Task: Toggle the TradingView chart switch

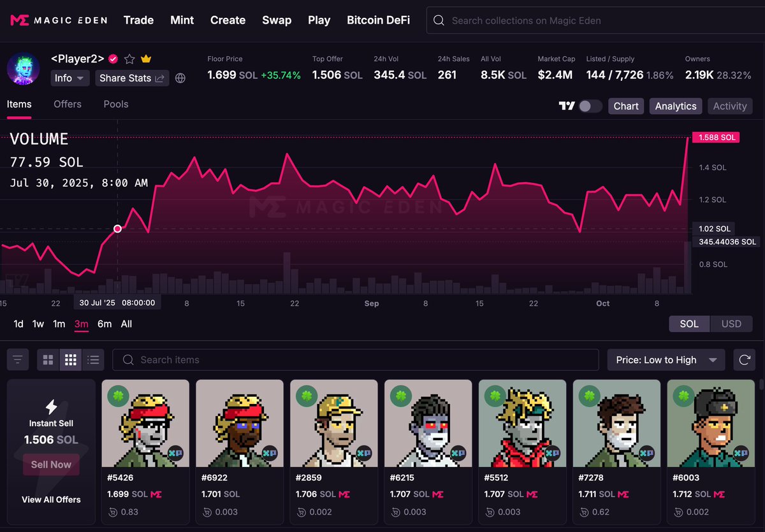Action: point(590,106)
